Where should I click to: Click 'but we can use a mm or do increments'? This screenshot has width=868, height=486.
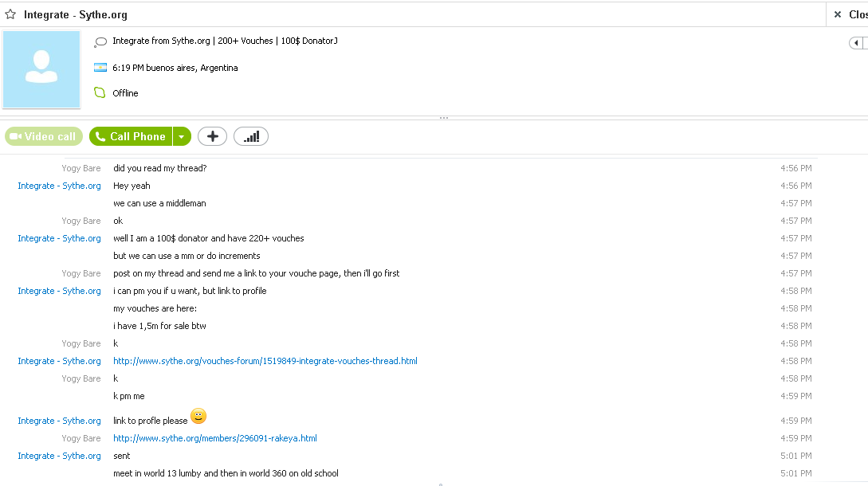tap(187, 256)
